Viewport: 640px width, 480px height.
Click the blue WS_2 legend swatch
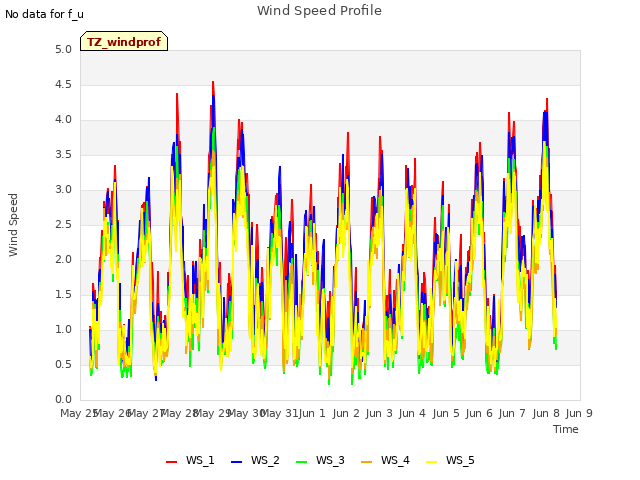236,461
